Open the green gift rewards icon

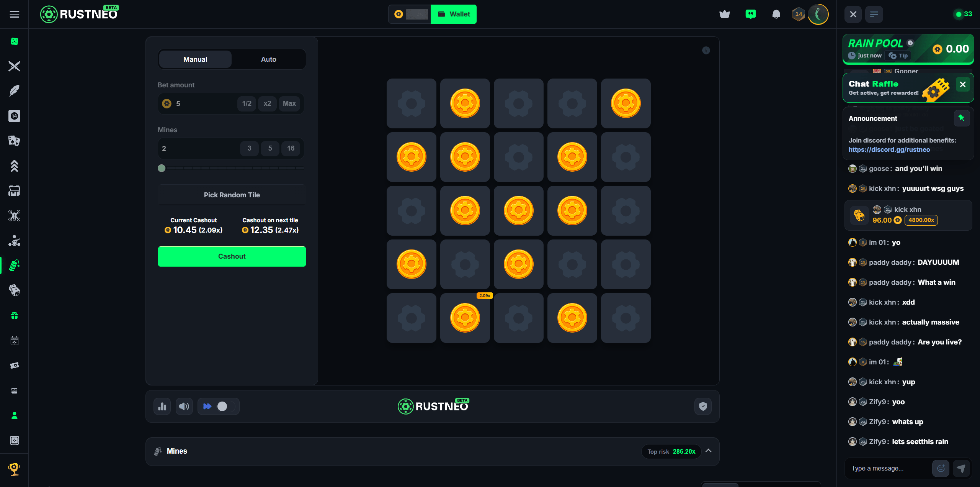[x=15, y=316]
